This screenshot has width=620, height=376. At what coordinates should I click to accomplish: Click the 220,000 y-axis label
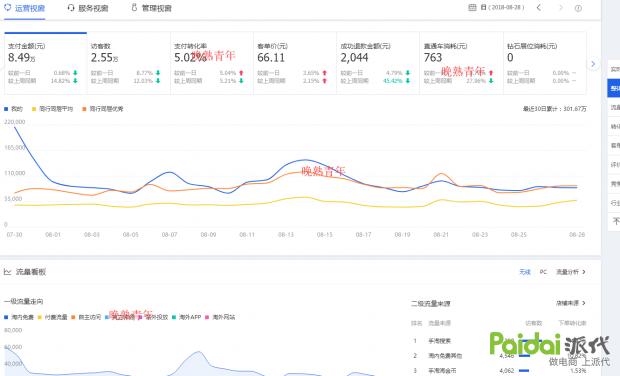[x=15, y=122]
